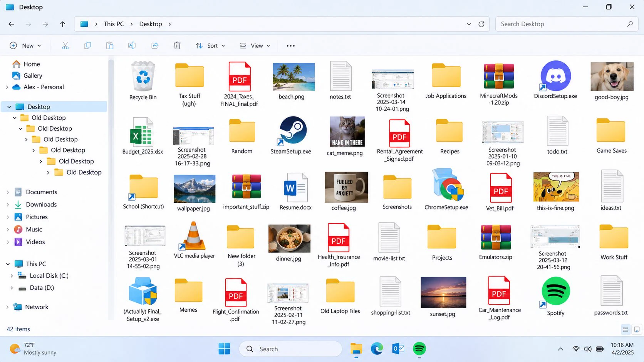The height and width of the screenshot is (362, 644).
Task: Select (Actually) Final_Setup_v2.exe icon
Action: (143, 292)
